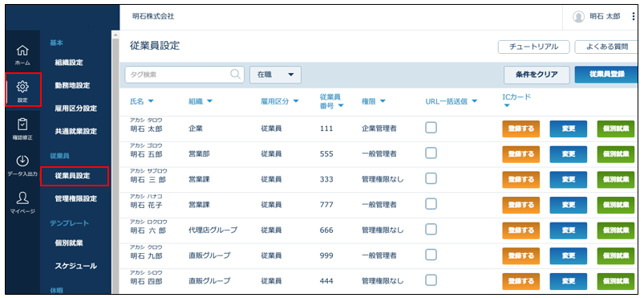The height and width of the screenshot is (298, 644).
Task: Open スケジュール in the sidebar
Action: click(75, 266)
